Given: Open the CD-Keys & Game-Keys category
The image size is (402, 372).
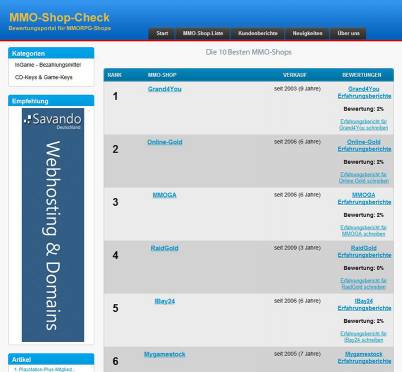Looking at the screenshot, I should coord(44,77).
